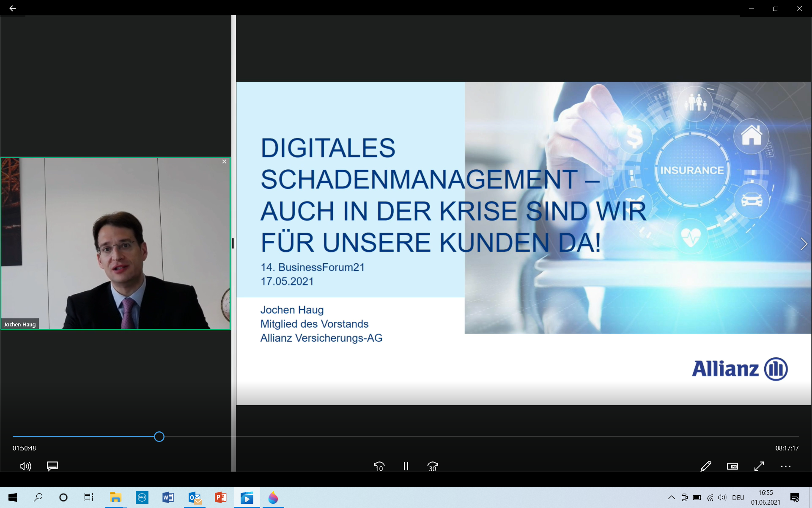The height and width of the screenshot is (508, 812).
Task: Go back with the top-left arrow
Action: (13, 8)
